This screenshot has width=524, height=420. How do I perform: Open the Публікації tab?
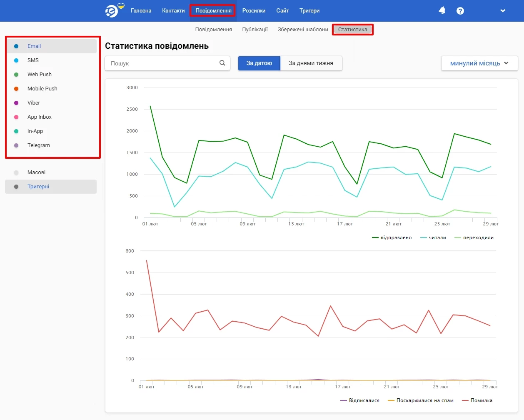tap(255, 30)
